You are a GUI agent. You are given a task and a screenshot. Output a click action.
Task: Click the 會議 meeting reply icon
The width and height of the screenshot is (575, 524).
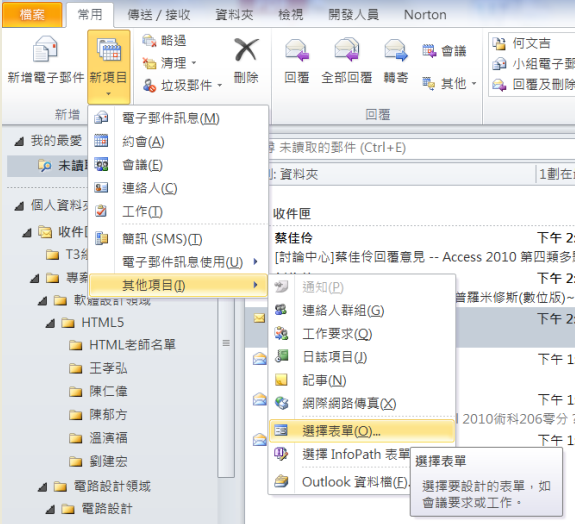[444, 51]
